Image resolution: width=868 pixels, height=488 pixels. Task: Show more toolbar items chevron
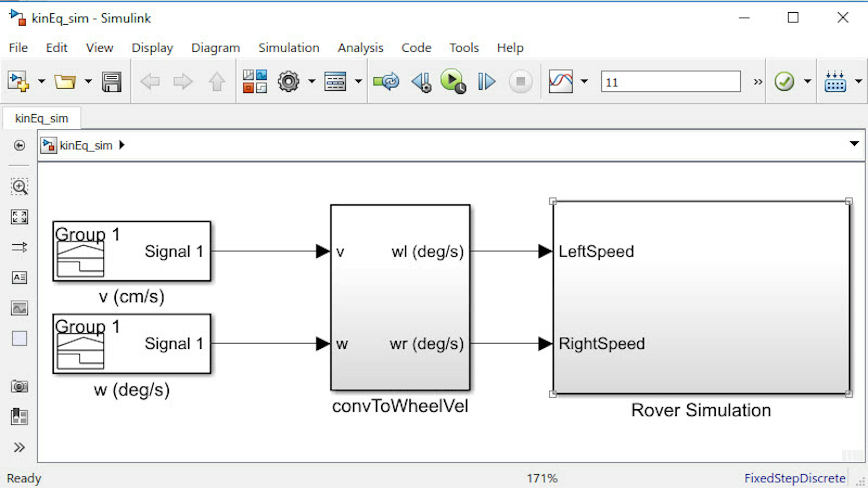pos(758,82)
